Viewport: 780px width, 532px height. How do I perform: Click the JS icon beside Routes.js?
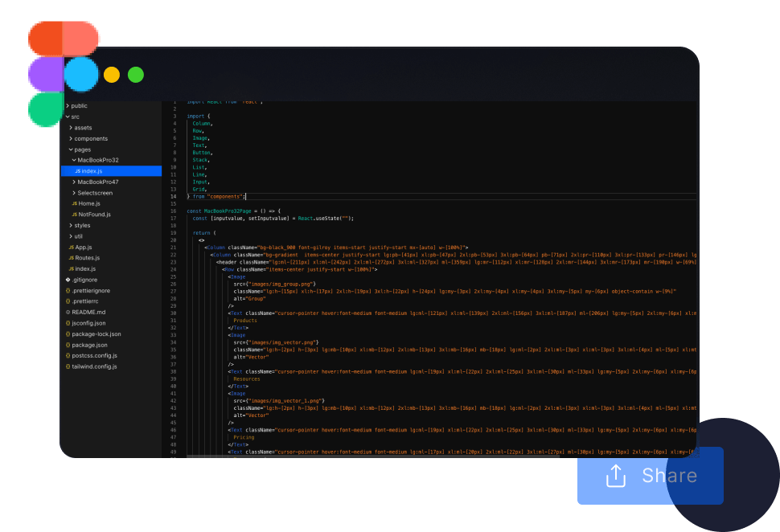[x=71, y=258]
